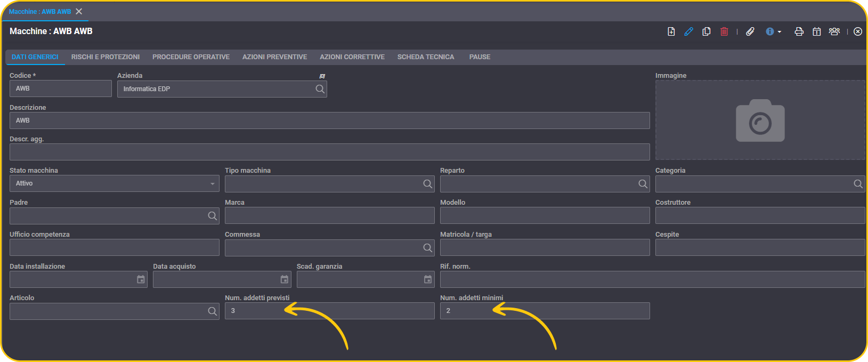The width and height of the screenshot is (868, 362).
Task: Open attachments with the paperclip icon
Action: (750, 31)
